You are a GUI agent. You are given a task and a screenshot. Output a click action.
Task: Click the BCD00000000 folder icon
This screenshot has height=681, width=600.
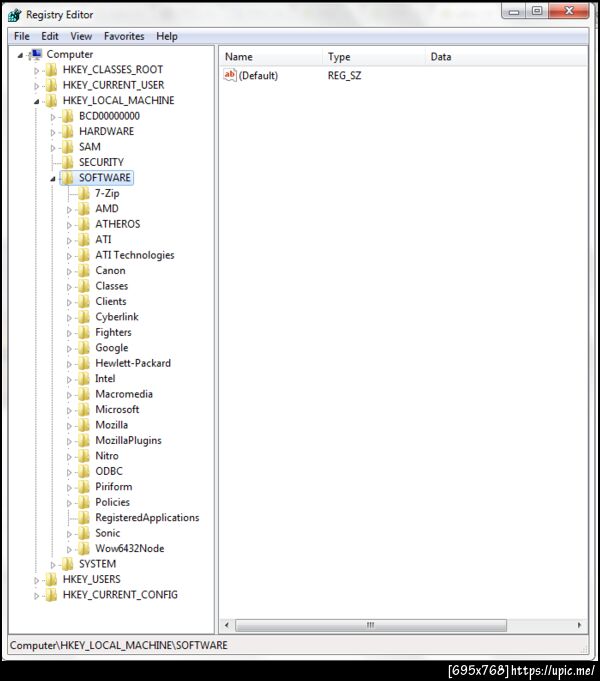pyautogui.click(x=67, y=116)
